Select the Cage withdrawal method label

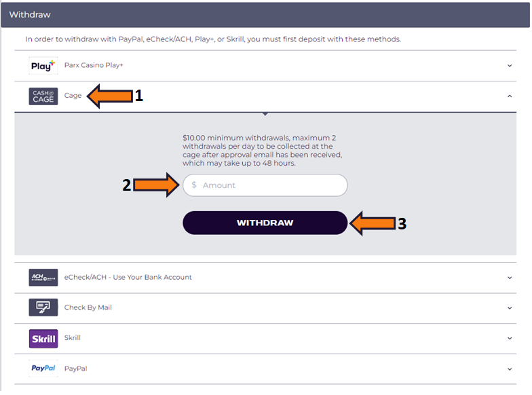pyautogui.click(x=73, y=96)
